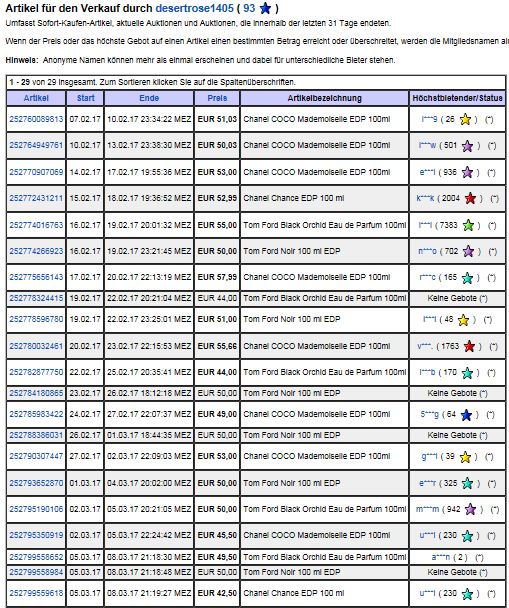Sort by Artikel column header
The width and height of the screenshot is (509, 608).
click(x=36, y=98)
